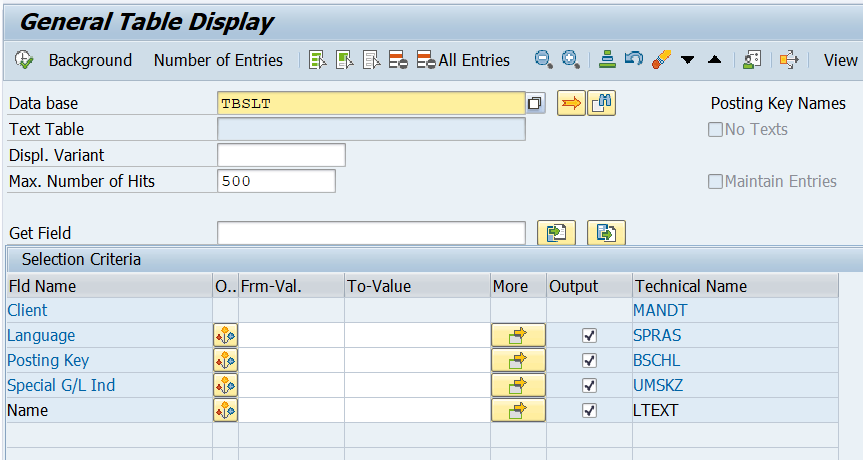
Task: Click the orange eraser brush icon
Action: pyautogui.click(x=661, y=59)
